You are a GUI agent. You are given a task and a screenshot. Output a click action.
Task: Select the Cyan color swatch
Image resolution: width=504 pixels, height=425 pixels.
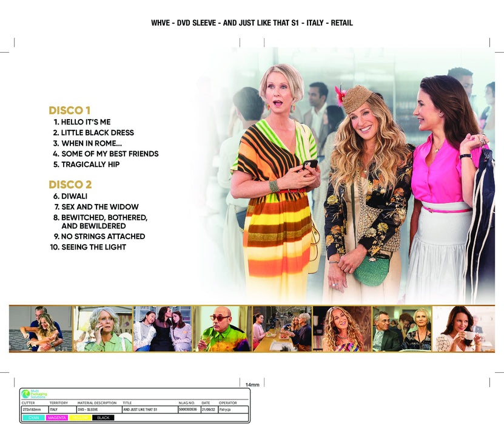tap(34, 418)
